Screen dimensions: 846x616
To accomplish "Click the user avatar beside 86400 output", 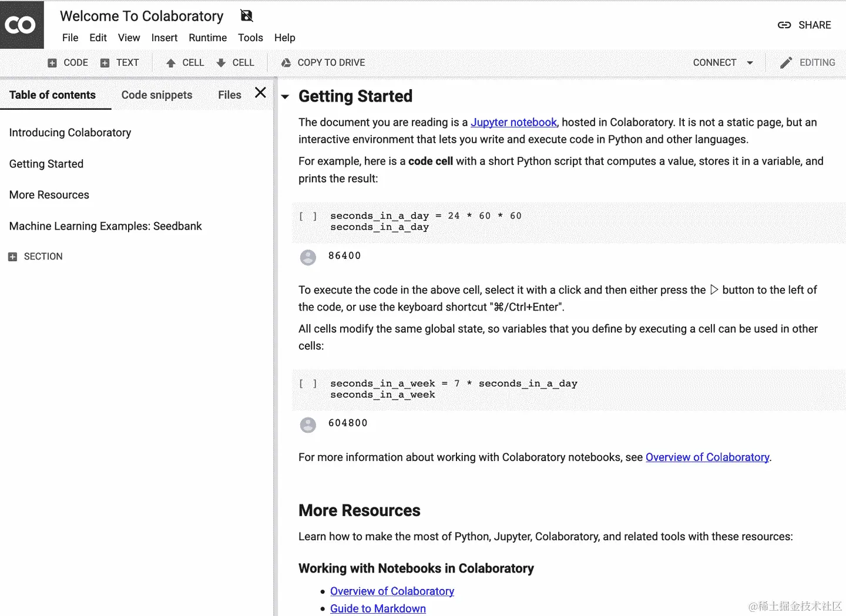I will pos(308,257).
